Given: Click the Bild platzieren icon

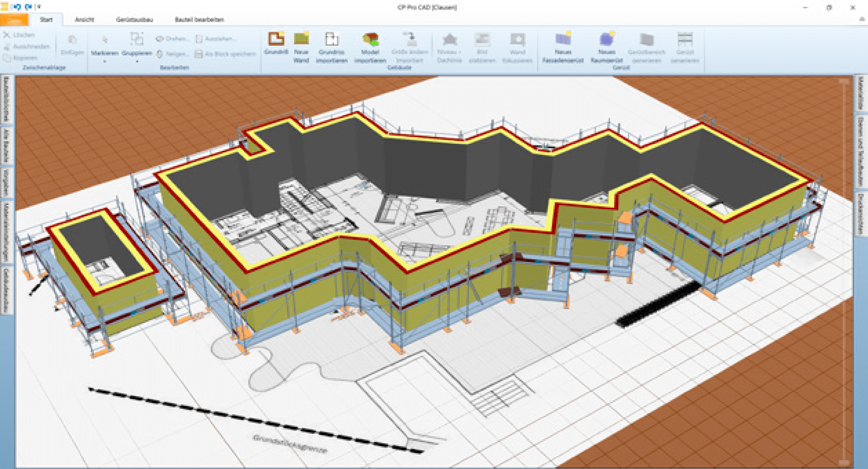Looking at the screenshot, I should click(x=482, y=45).
